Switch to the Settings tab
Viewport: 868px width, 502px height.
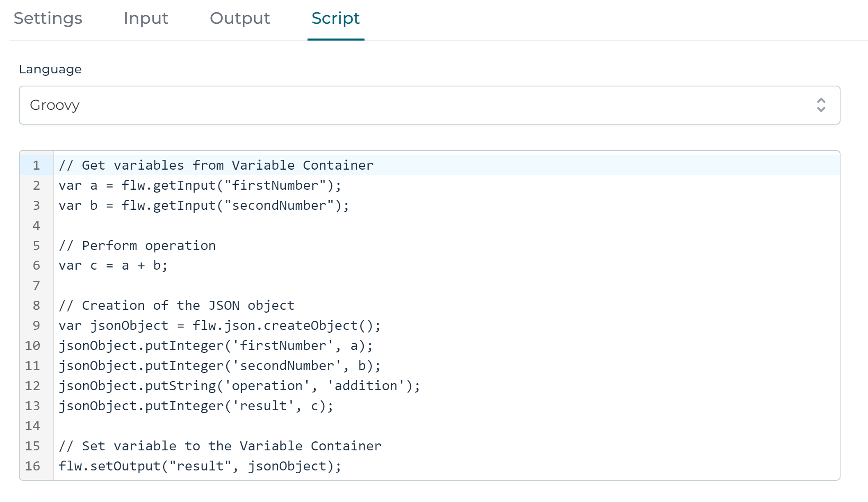48,18
